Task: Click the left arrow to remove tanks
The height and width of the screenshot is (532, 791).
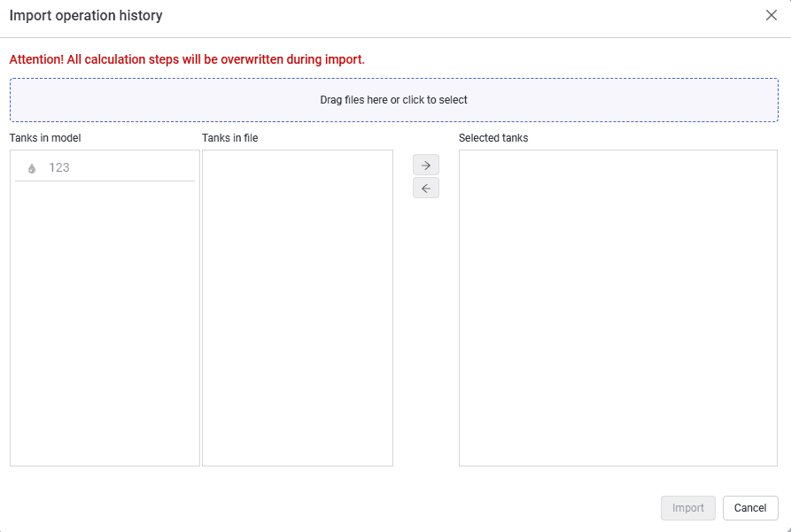Action: (426, 188)
